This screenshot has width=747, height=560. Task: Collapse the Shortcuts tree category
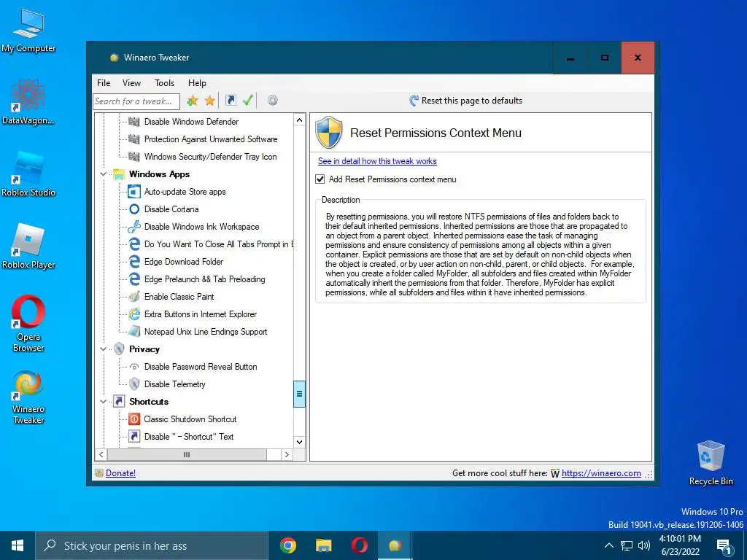point(103,402)
